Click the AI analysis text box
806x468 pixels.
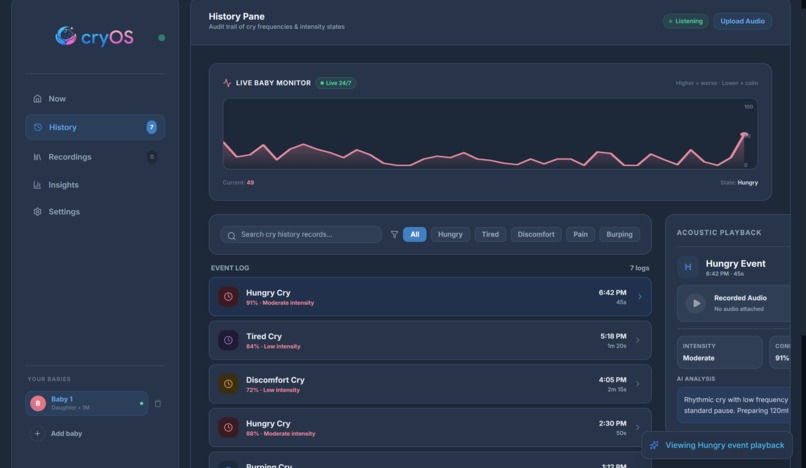point(734,405)
